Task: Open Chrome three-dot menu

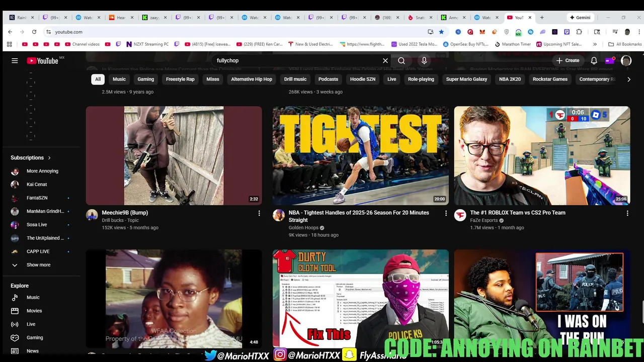Action: point(638,32)
